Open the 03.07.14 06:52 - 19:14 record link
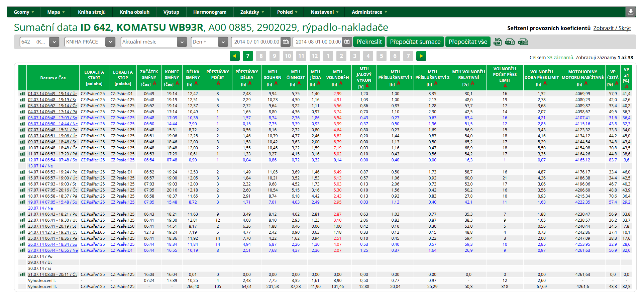This screenshot has height=299, width=644. tap(52, 106)
